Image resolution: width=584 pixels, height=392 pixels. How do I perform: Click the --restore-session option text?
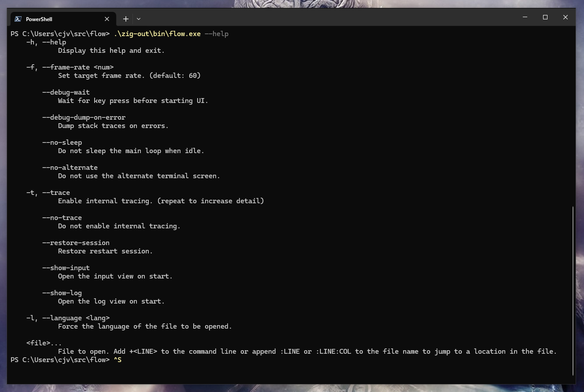coord(76,243)
